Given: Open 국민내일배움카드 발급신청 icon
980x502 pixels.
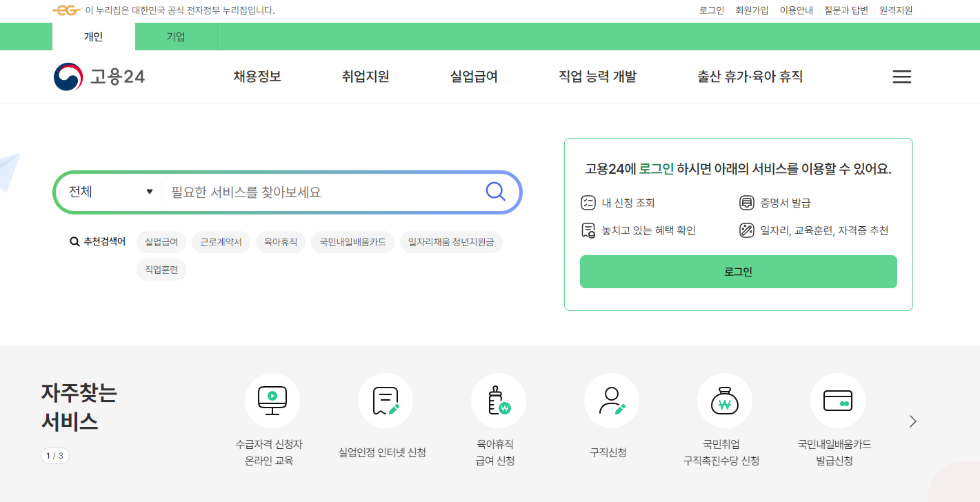Looking at the screenshot, I should tap(837, 401).
